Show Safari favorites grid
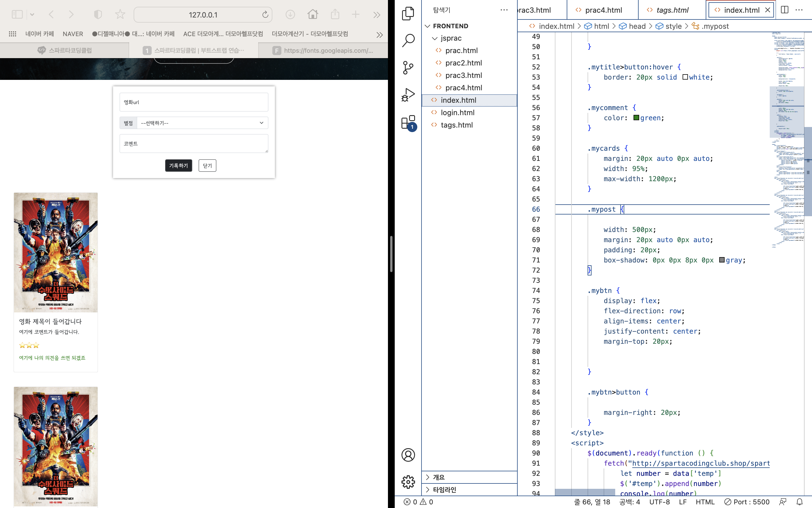The height and width of the screenshot is (508, 812). tap(12, 34)
